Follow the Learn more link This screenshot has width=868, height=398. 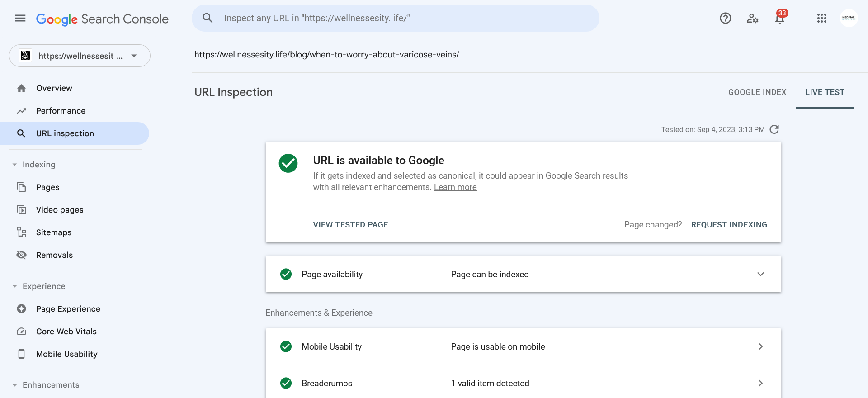tap(455, 187)
